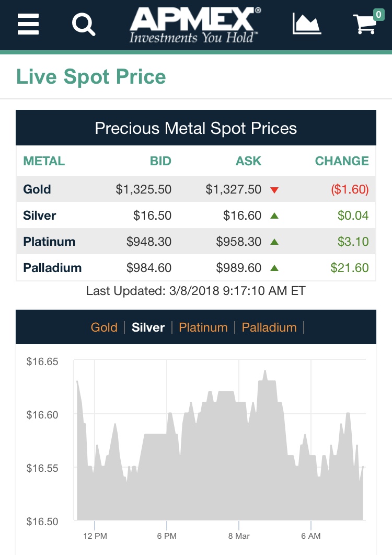Select the Silver chart tab
Screen dimensions: 392x555
[x=148, y=327]
